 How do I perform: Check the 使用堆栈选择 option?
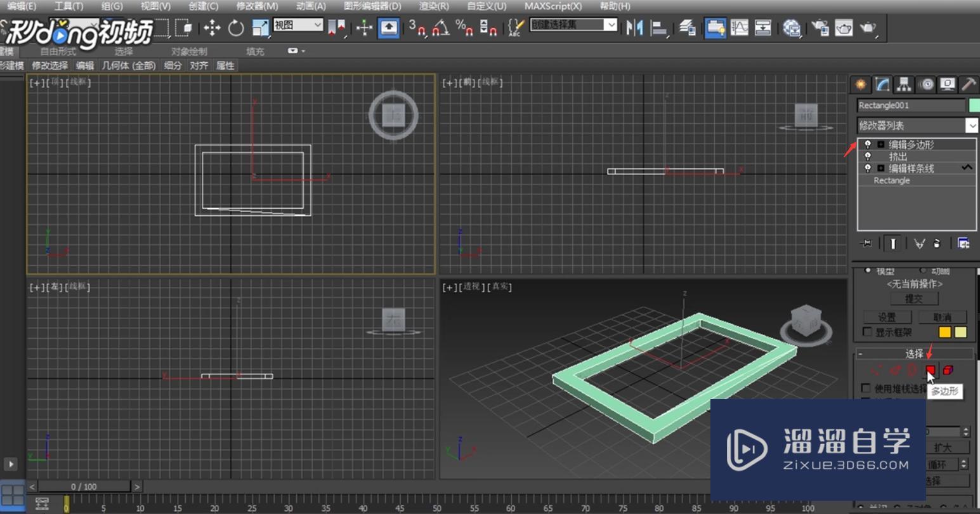pyautogui.click(x=866, y=387)
